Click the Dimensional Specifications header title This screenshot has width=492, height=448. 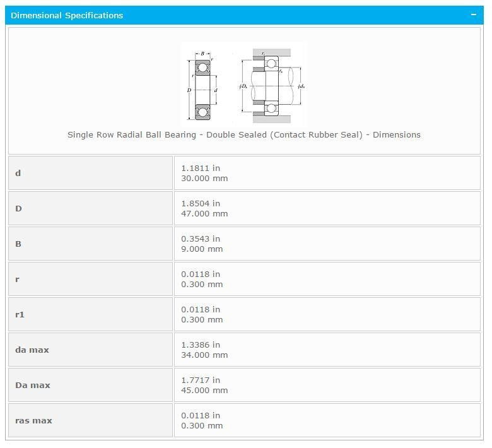tap(67, 15)
